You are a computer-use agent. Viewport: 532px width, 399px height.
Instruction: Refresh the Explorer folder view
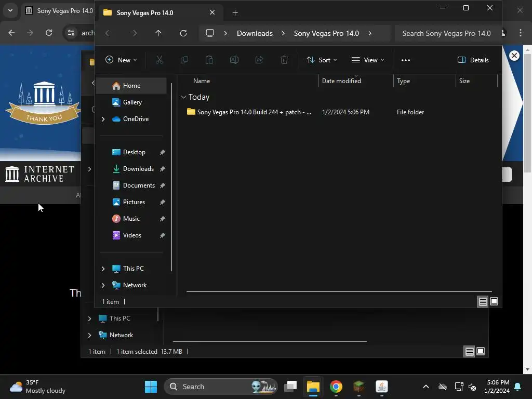(x=183, y=33)
